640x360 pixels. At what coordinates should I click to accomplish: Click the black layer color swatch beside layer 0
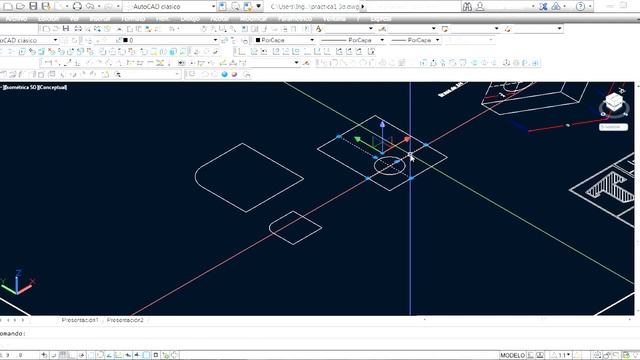tap(126, 40)
